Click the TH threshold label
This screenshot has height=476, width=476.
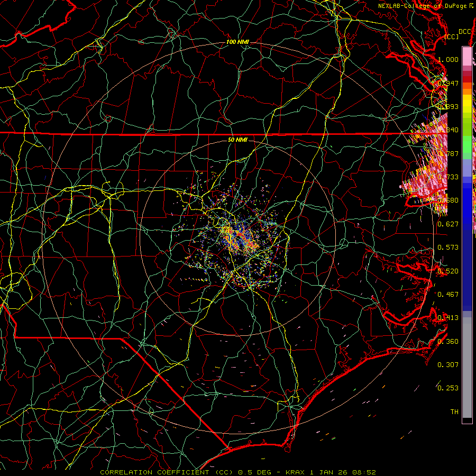[454, 411]
